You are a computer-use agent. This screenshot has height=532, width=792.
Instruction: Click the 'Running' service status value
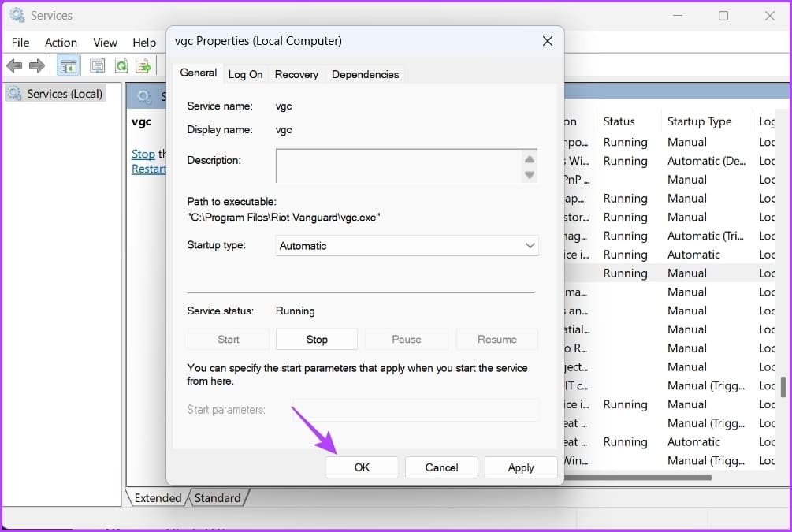coord(295,311)
